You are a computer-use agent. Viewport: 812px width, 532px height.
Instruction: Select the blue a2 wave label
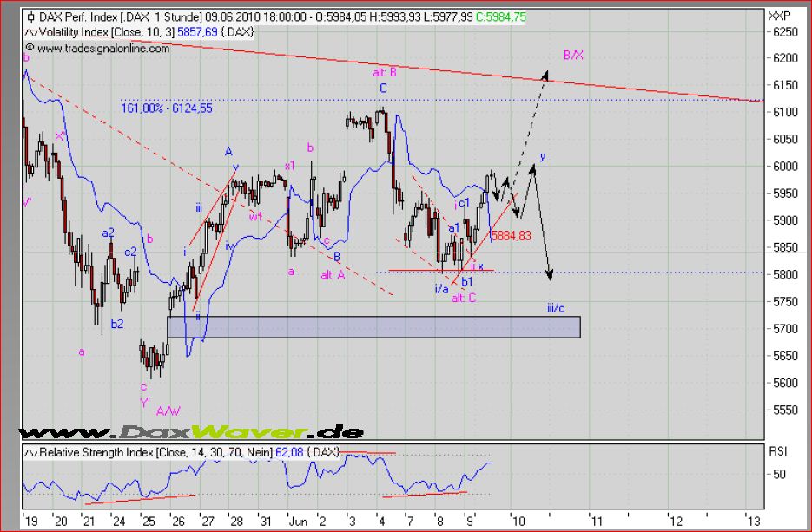tap(108, 233)
